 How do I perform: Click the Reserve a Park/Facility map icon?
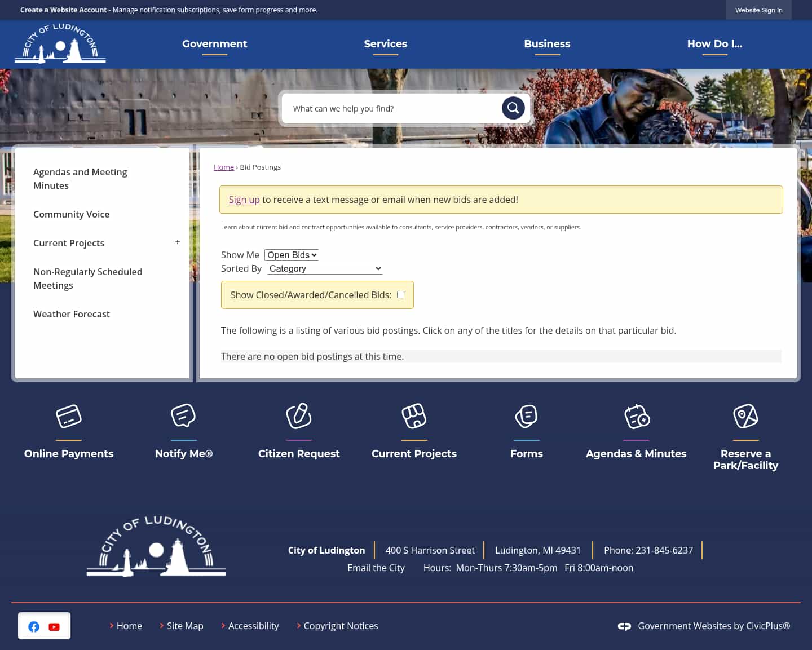click(745, 416)
